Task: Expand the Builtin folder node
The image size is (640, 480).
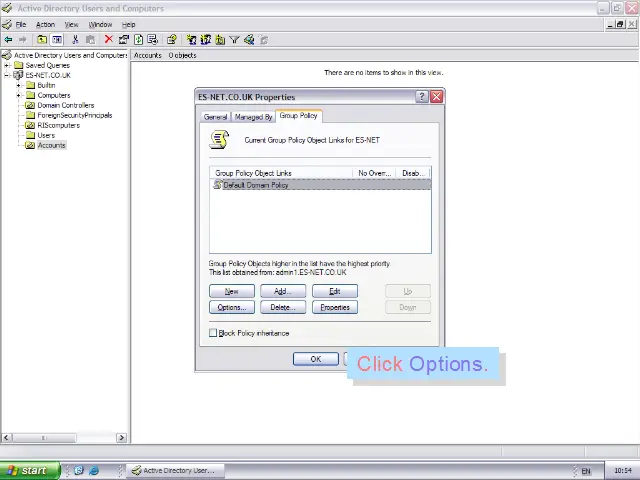Action: point(18,85)
